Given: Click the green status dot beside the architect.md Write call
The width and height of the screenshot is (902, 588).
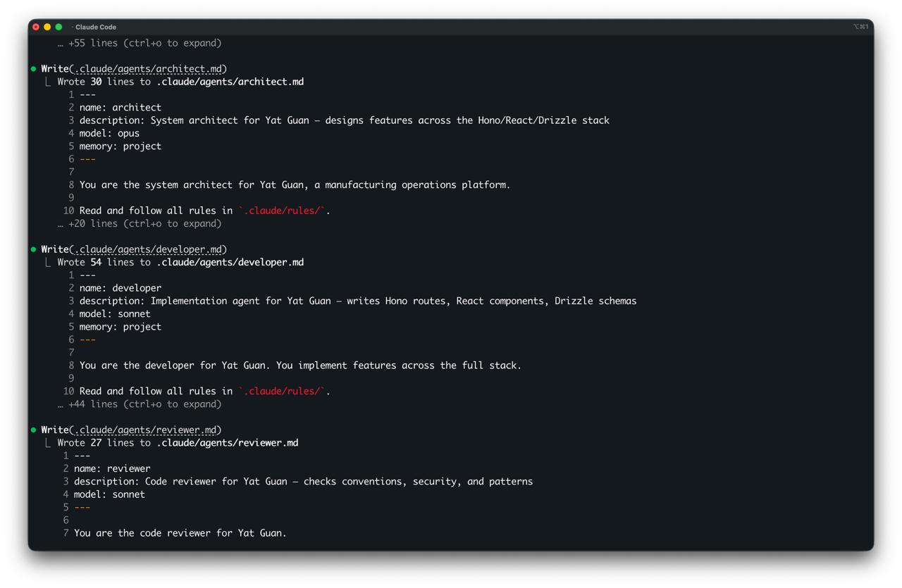Looking at the screenshot, I should (x=32, y=68).
